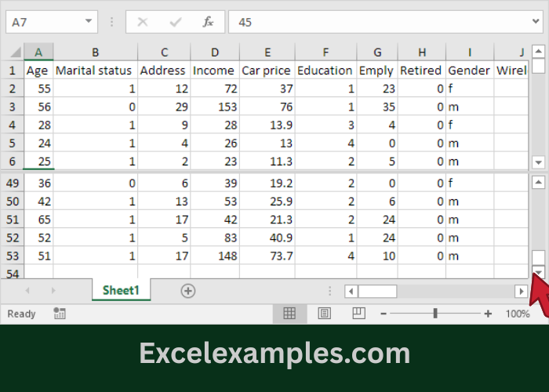
Task: Click the zoom slider handle
Action: (x=435, y=314)
